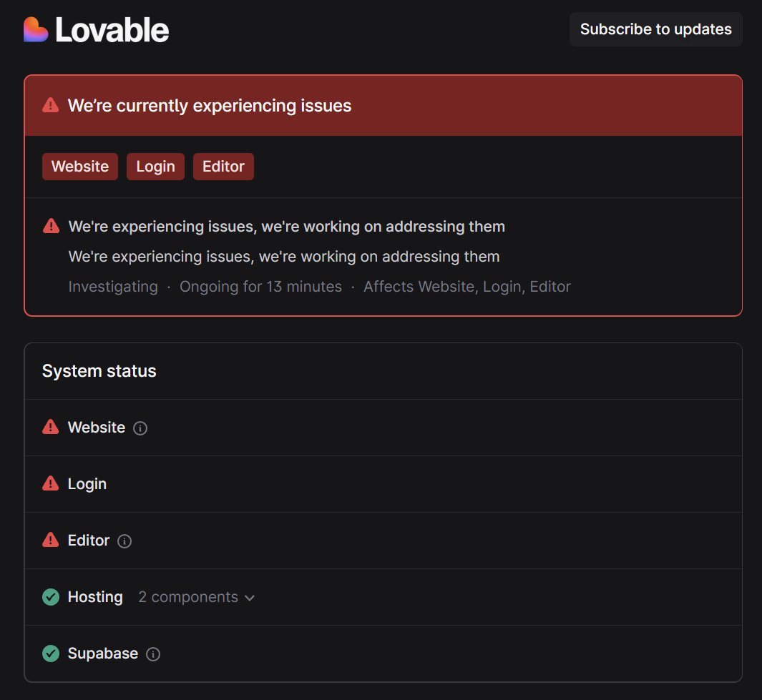762x700 pixels.
Task: Click the Investigating status label
Action: click(x=113, y=287)
